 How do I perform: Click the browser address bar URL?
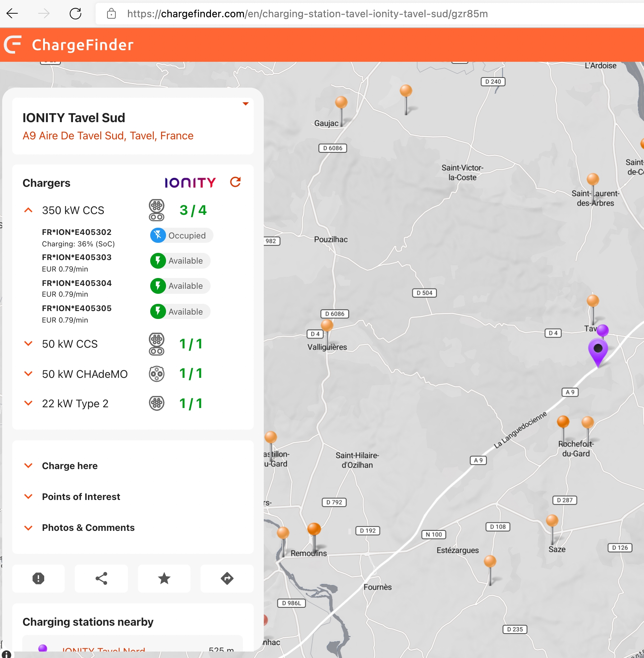click(x=307, y=14)
